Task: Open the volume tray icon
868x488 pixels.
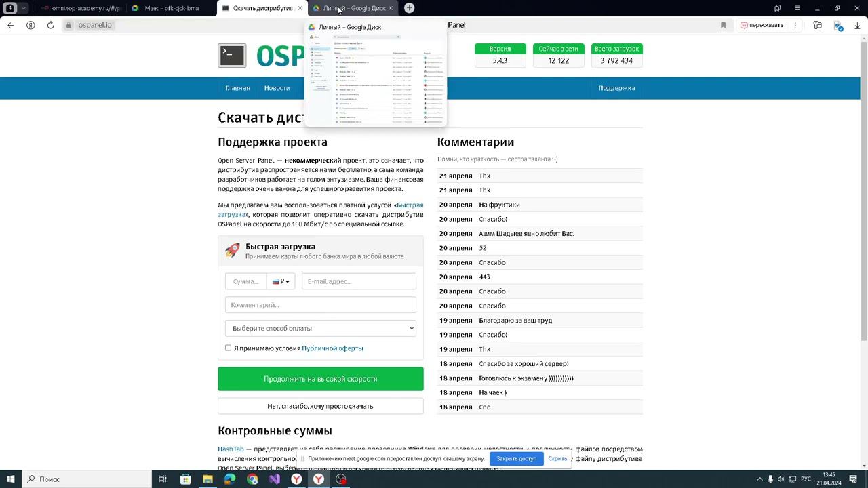Action: click(781, 479)
